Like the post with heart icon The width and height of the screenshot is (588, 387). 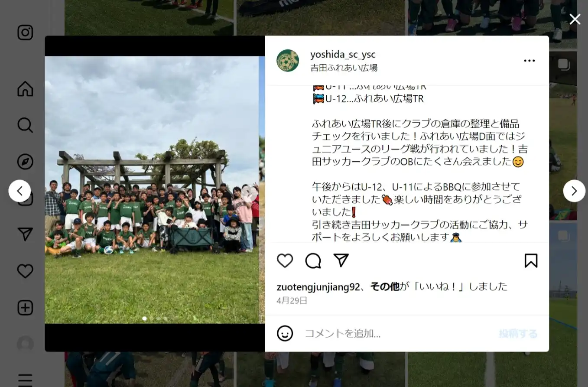[x=285, y=260]
